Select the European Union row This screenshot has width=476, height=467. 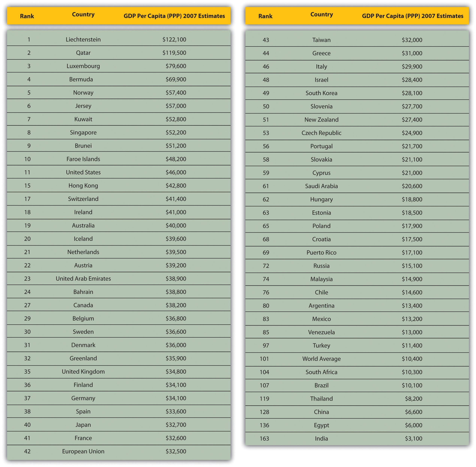pos(119,451)
